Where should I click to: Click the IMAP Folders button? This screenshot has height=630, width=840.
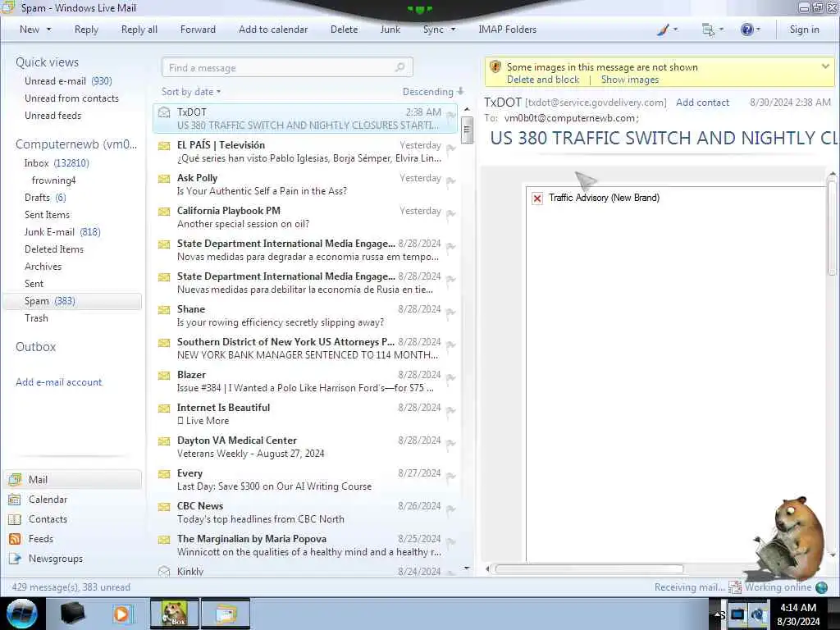pos(507,30)
